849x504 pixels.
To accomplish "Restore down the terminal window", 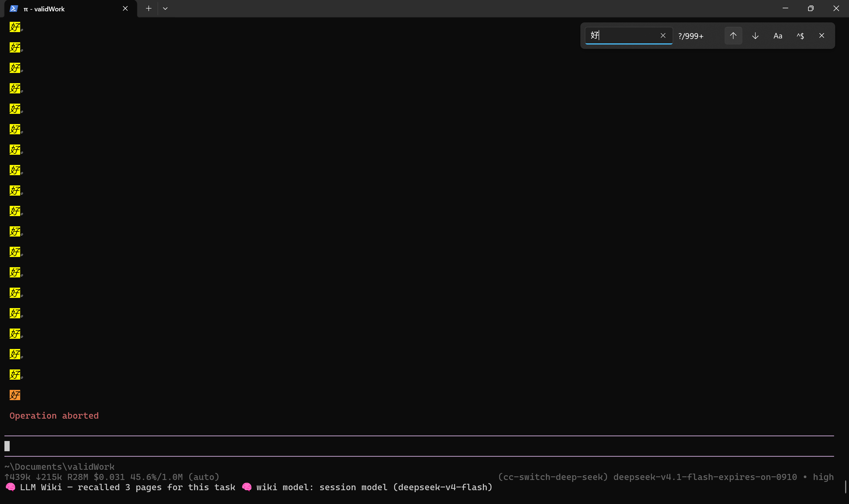I will click(x=811, y=9).
